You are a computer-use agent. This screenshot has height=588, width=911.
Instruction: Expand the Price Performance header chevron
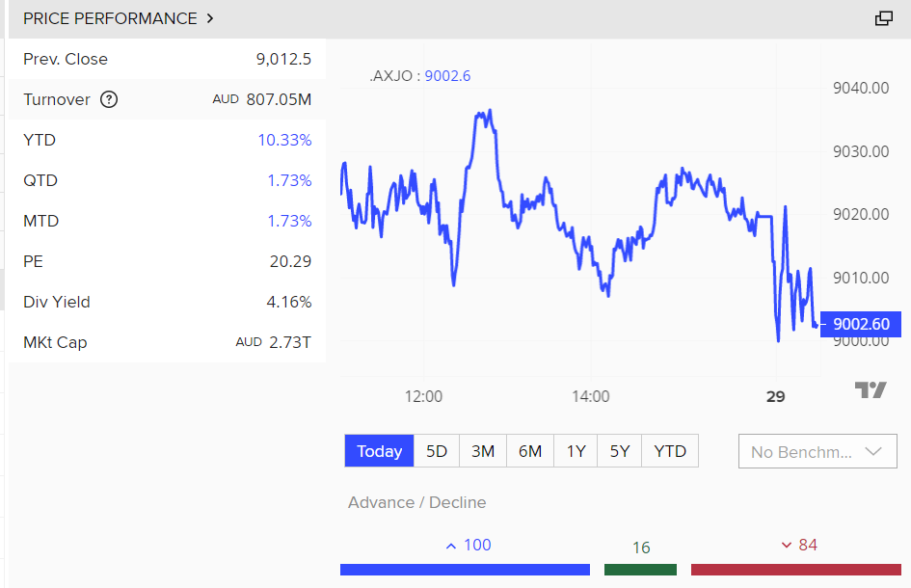tap(211, 18)
